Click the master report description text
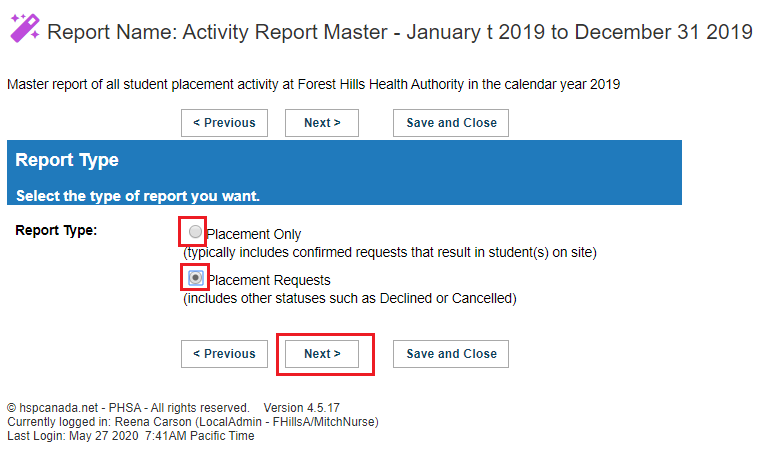 [314, 85]
